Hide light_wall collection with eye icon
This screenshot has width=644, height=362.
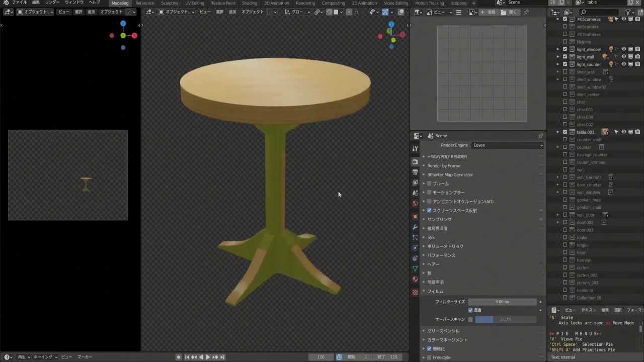tap(624, 57)
